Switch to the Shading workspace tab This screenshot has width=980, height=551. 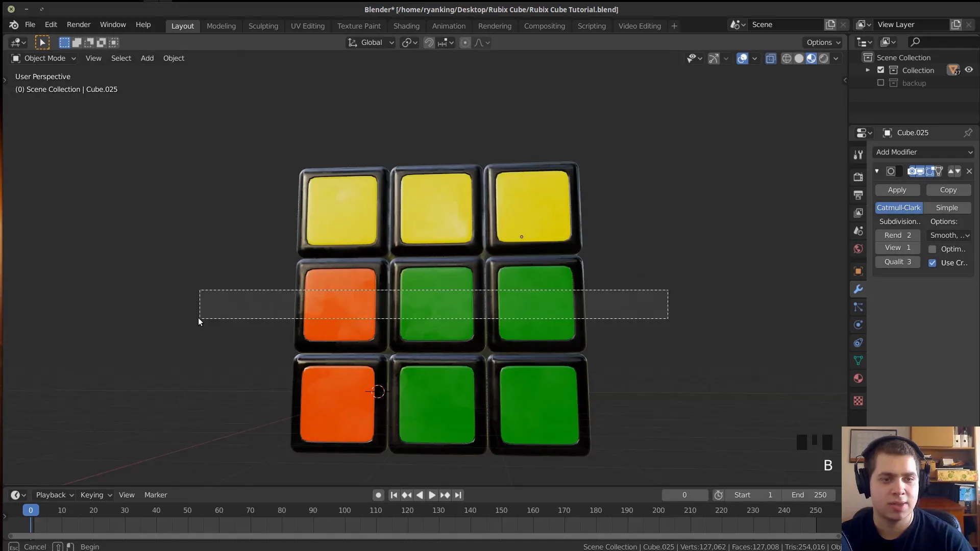pyautogui.click(x=406, y=26)
